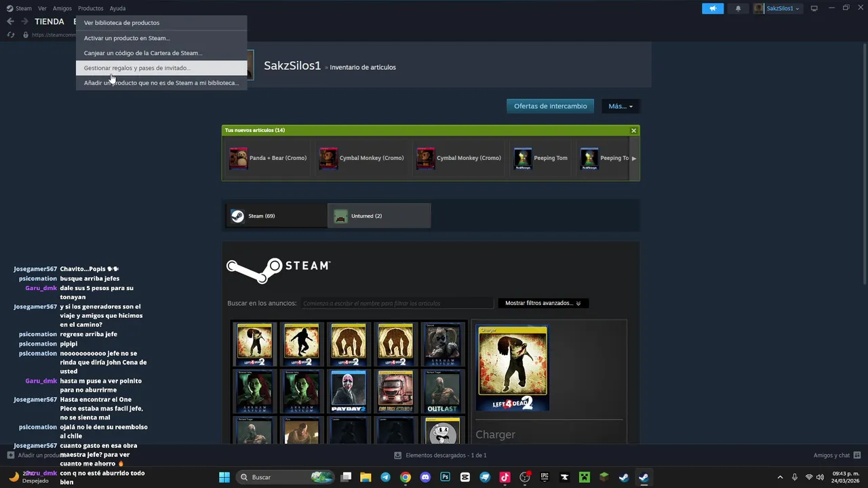
Task: Choose Gestionar regalos y pases de invitado
Action: 161,68
